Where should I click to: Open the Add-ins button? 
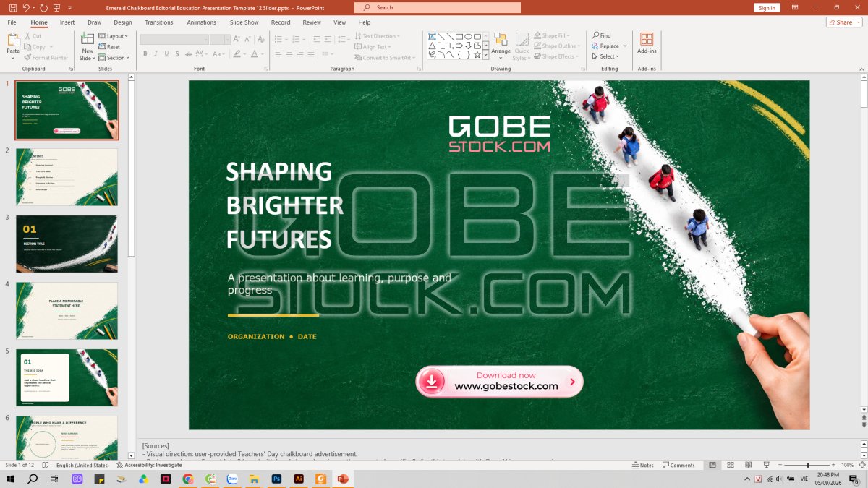pos(647,43)
